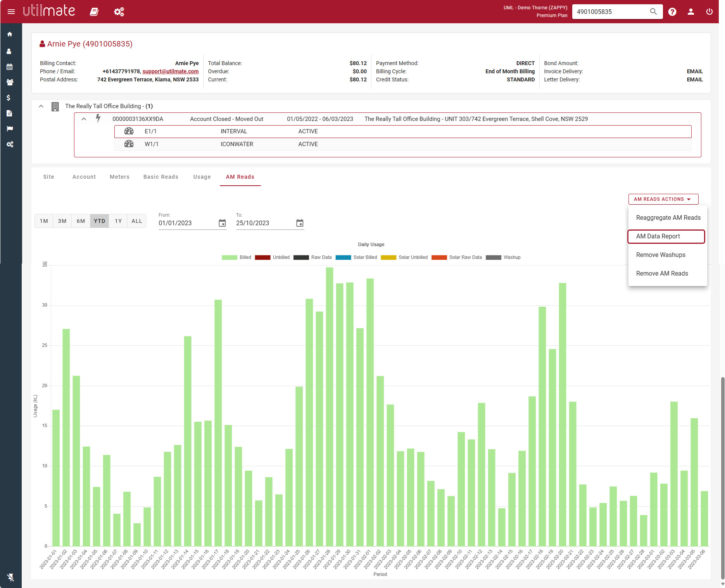Choose Remove AM Reads from menu
The height and width of the screenshot is (588, 725).
pyautogui.click(x=668, y=274)
